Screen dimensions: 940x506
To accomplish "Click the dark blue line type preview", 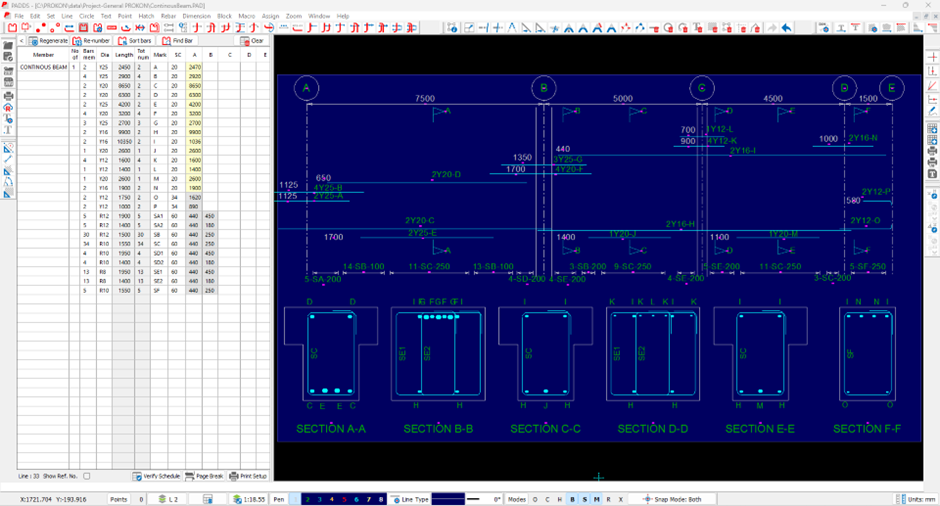I will click(448, 499).
